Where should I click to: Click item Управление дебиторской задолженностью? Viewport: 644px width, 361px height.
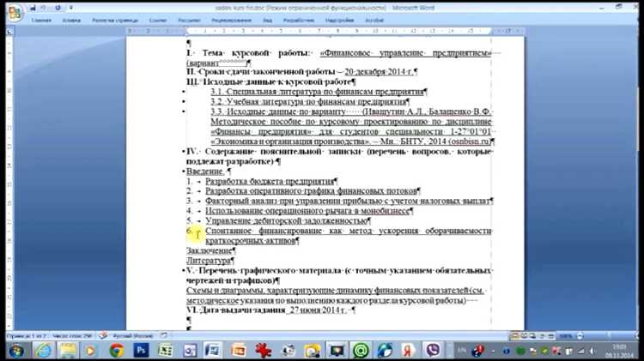point(286,220)
